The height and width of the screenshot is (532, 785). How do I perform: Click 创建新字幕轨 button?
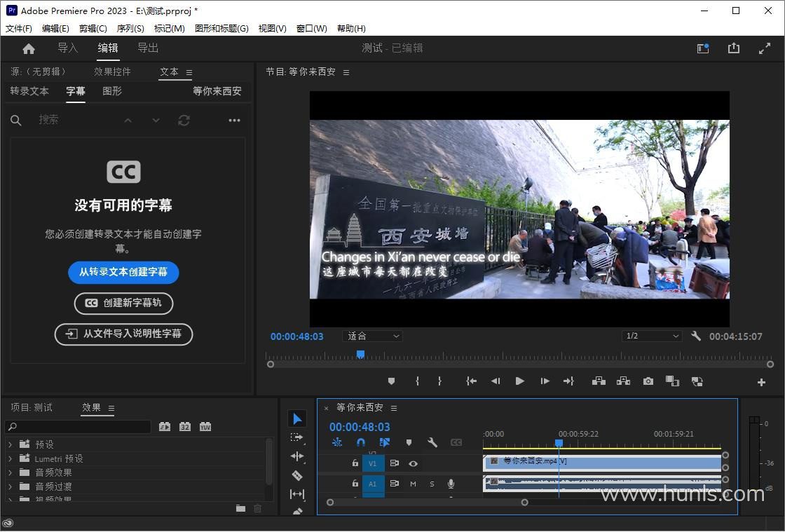pos(123,303)
